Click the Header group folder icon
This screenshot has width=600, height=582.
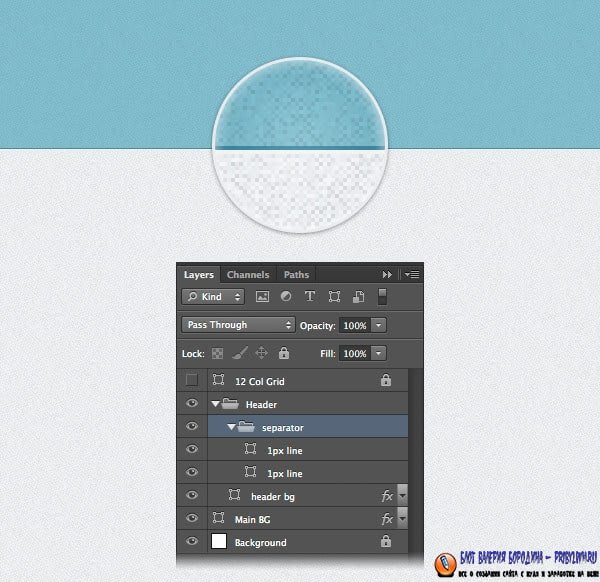230,403
